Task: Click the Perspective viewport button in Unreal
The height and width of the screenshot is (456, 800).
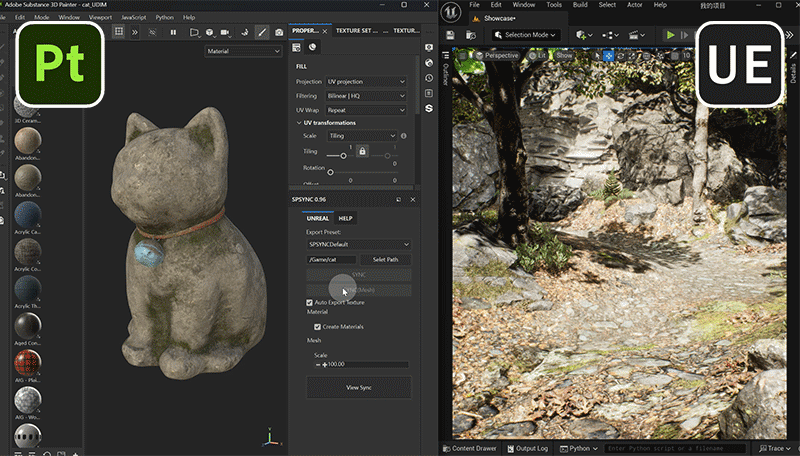Action: point(497,55)
